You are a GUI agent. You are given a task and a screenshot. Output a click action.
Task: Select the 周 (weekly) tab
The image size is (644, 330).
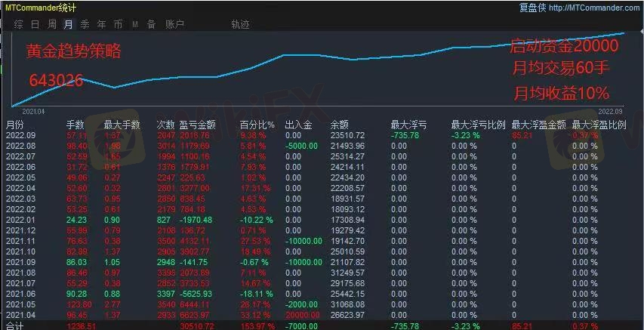click(x=52, y=24)
